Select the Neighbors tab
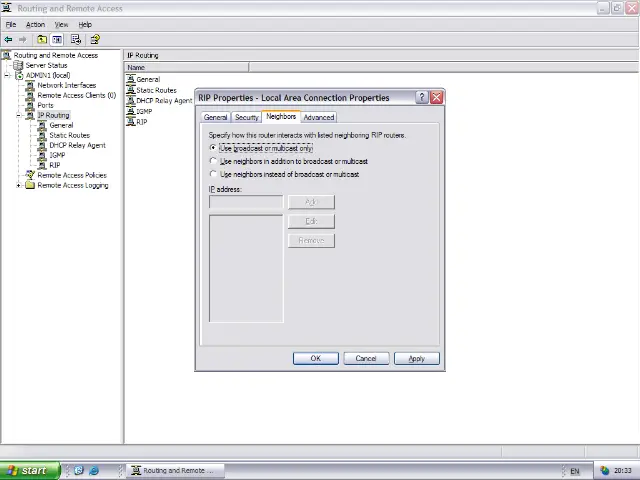 (x=281, y=116)
